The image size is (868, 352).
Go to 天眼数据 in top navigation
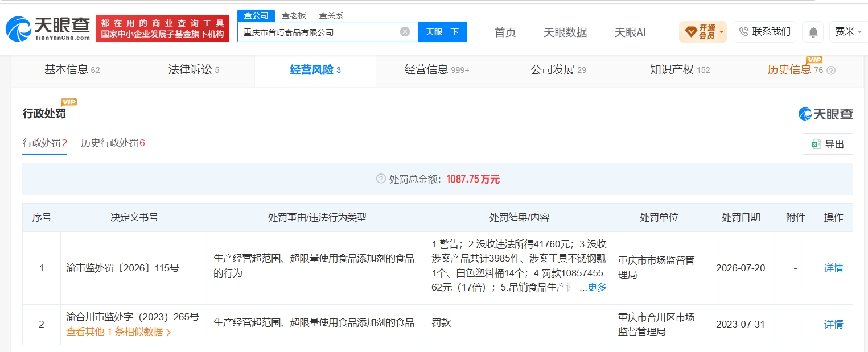coord(565,32)
